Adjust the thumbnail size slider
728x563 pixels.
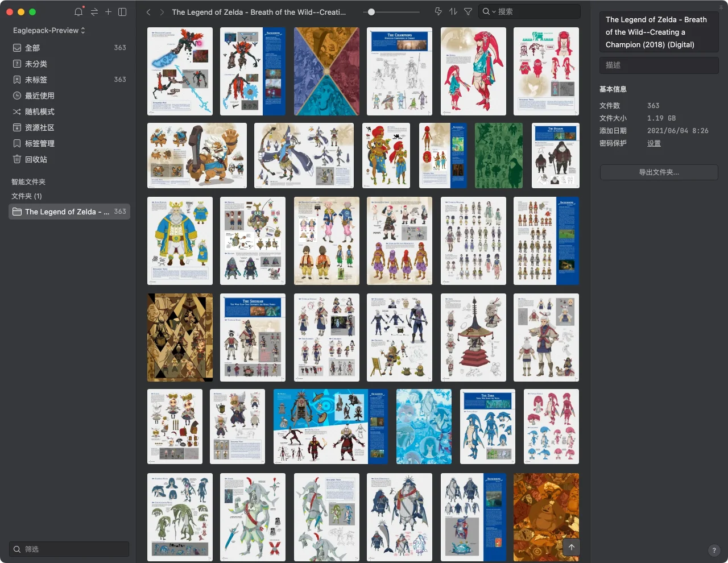[371, 12]
